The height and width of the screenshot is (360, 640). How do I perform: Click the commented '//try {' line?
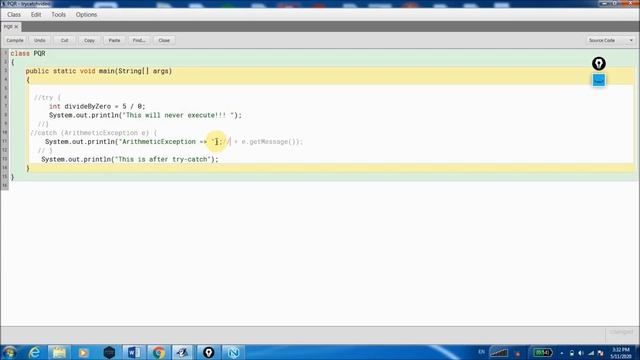pyautogui.click(x=47, y=98)
